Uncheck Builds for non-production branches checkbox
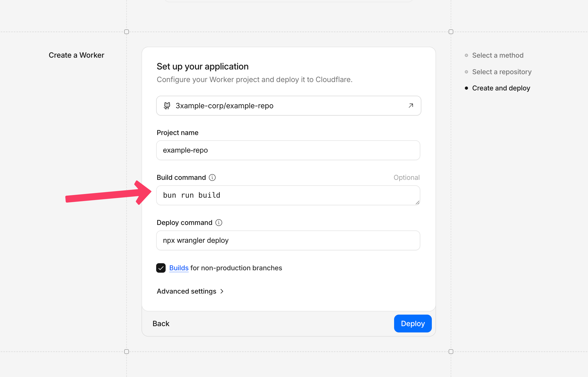Screen dimensions: 588x377 [x=161, y=268]
